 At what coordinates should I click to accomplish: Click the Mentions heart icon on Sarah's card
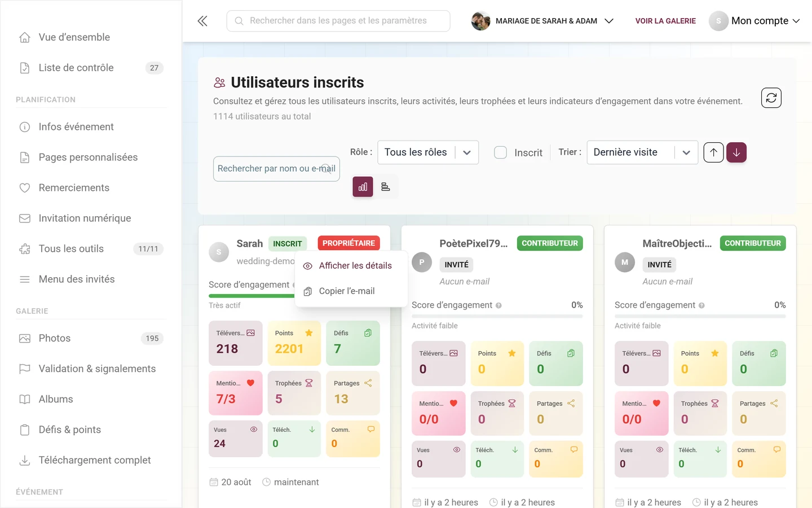click(x=250, y=383)
